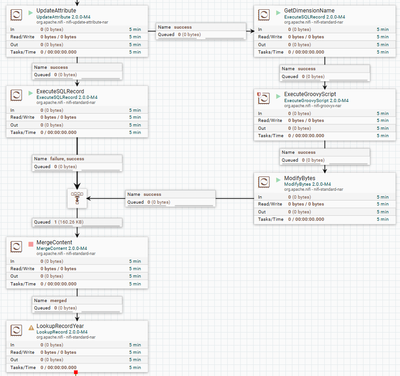Image resolution: width=400 pixels, height=376 pixels.
Task: Select the merged connection queue box
Action: pyautogui.click(x=77, y=304)
